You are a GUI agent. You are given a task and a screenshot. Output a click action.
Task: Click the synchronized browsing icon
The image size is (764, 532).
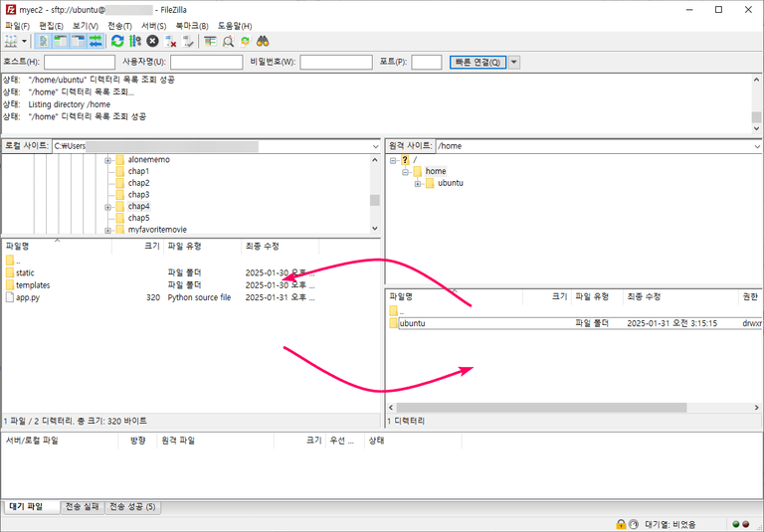click(x=246, y=41)
